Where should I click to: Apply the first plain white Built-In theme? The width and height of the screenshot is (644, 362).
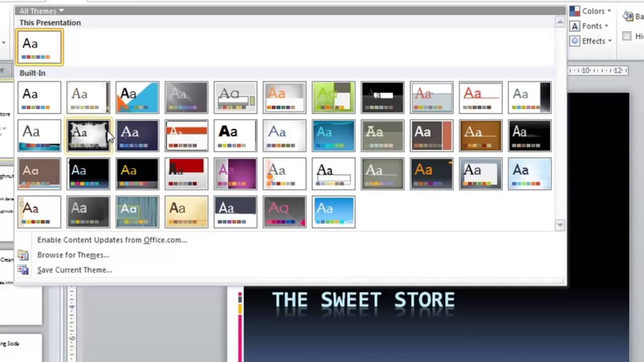(39, 98)
